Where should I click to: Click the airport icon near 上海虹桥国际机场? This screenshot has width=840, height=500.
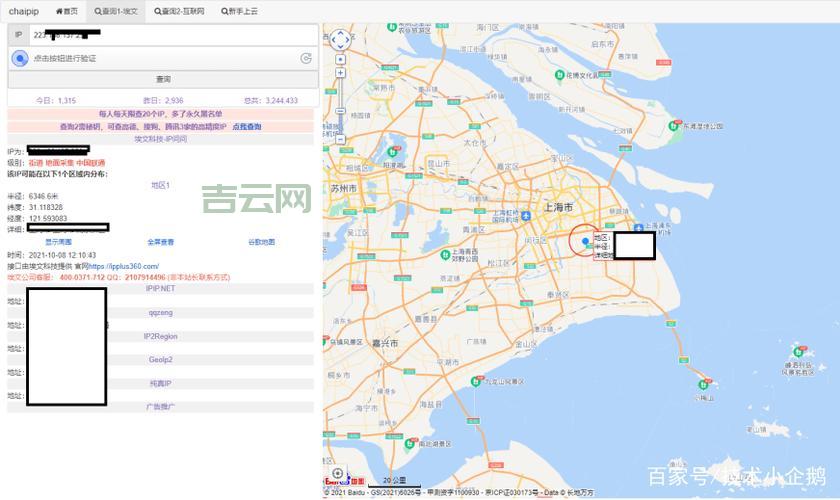[x=526, y=215]
